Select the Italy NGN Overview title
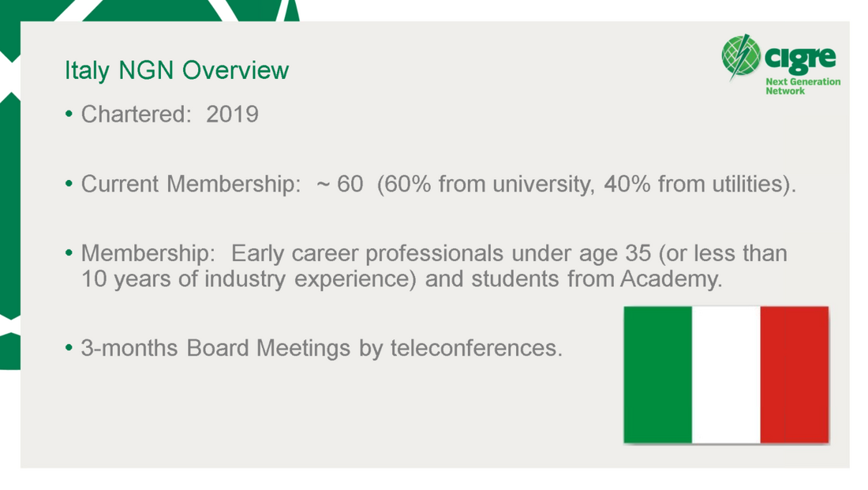Viewport: 868px width, 490px height. click(x=177, y=70)
